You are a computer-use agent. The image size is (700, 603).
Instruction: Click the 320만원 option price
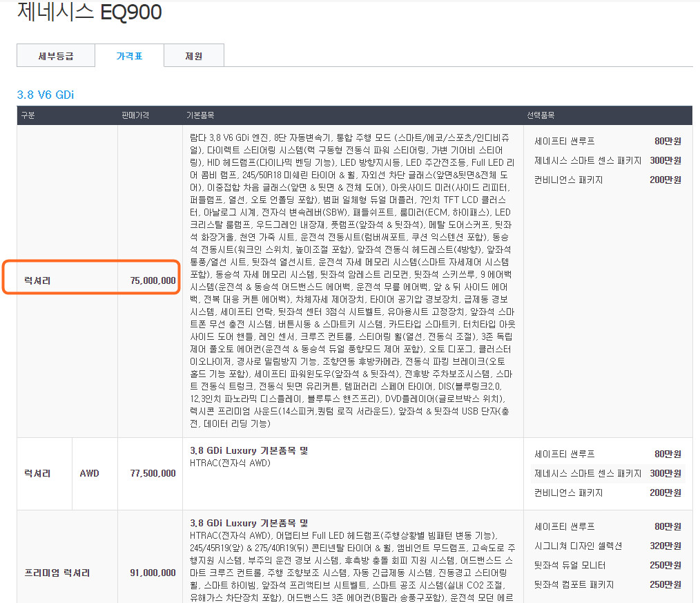click(665, 546)
